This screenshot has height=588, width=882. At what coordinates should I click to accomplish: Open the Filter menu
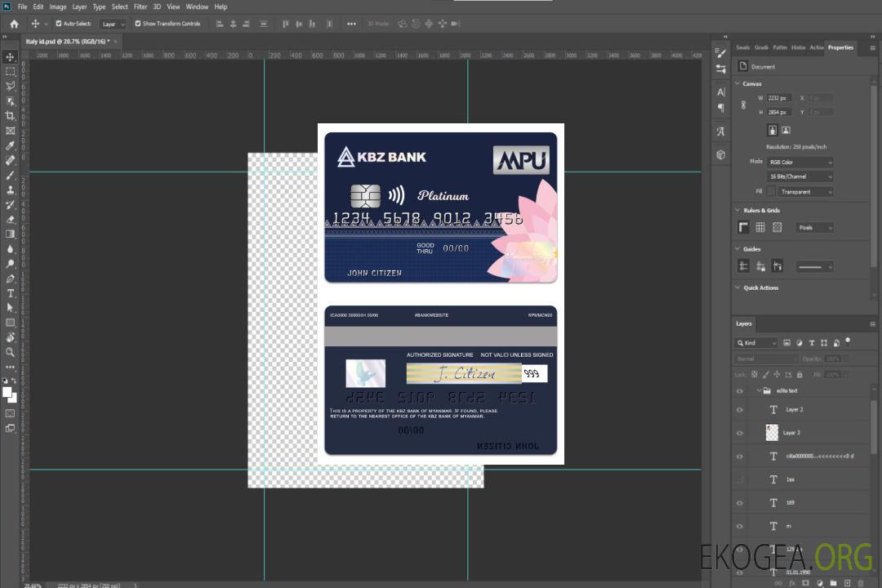point(140,7)
